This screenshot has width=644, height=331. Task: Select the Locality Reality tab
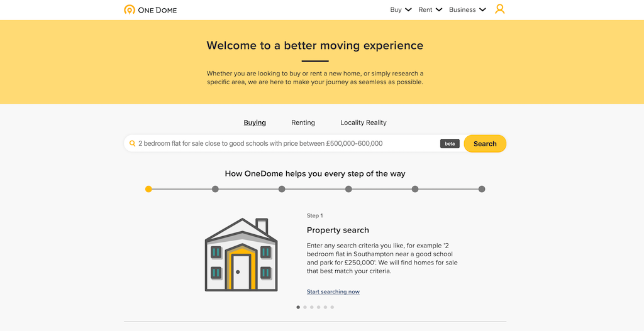click(364, 122)
